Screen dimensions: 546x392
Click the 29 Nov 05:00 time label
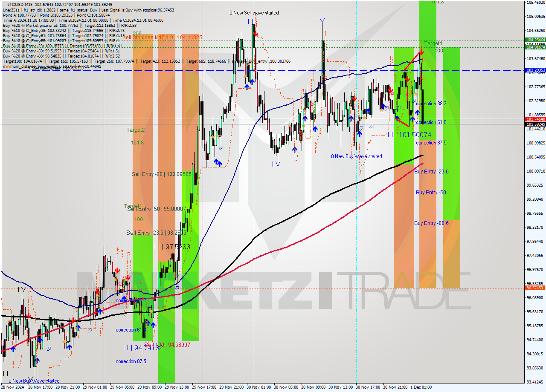(122, 387)
